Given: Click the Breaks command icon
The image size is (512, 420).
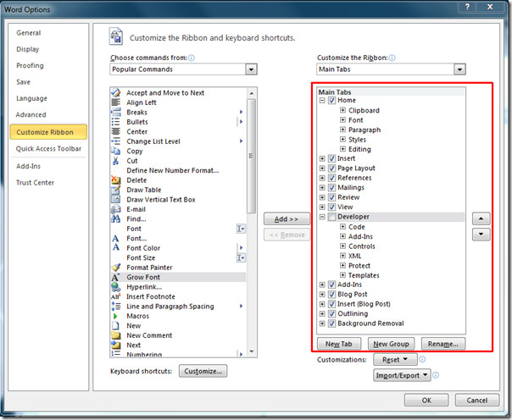Looking at the screenshot, I should [x=115, y=112].
